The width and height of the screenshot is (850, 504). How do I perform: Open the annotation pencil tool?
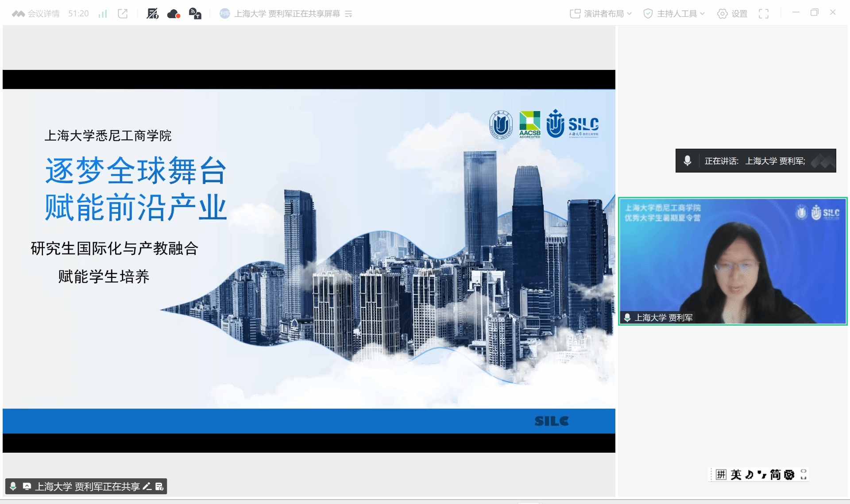click(x=147, y=486)
